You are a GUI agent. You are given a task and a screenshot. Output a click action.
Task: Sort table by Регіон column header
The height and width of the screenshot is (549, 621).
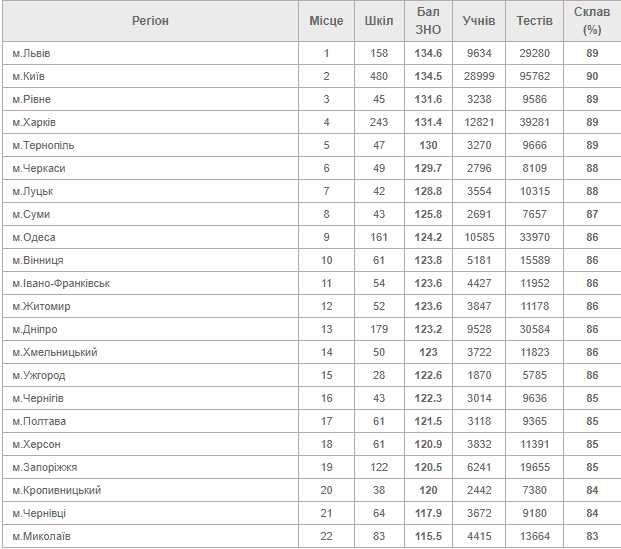pos(150,21)
